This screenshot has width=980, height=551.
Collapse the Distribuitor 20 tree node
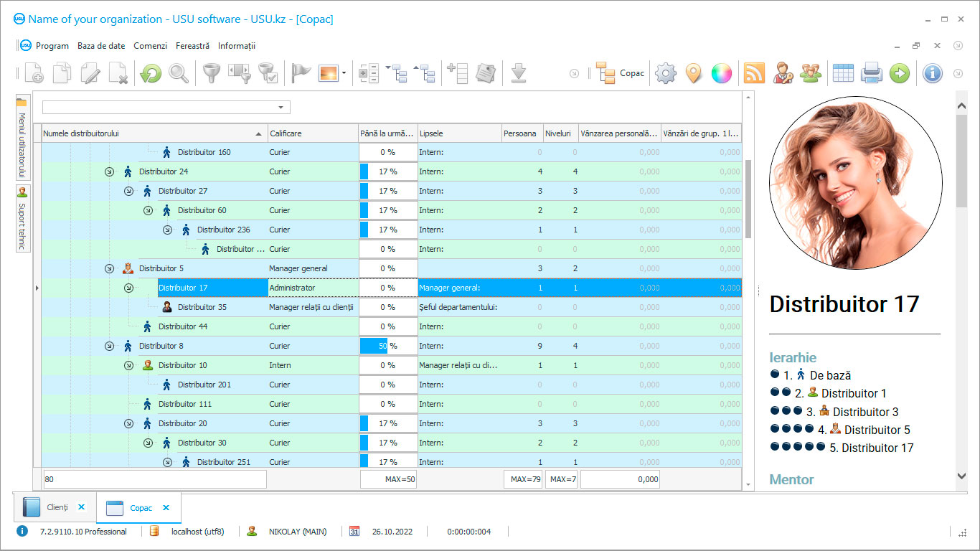pos(128,423)
